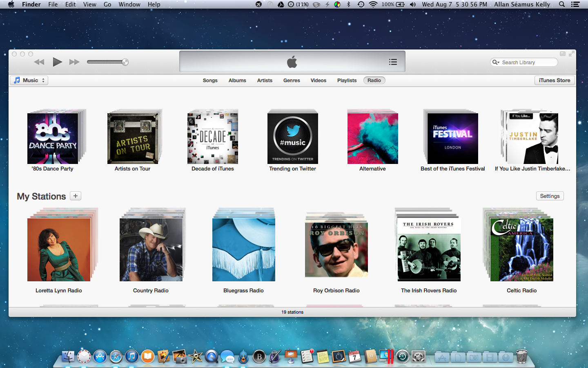Play the Bluegrass Radio station

244,250
